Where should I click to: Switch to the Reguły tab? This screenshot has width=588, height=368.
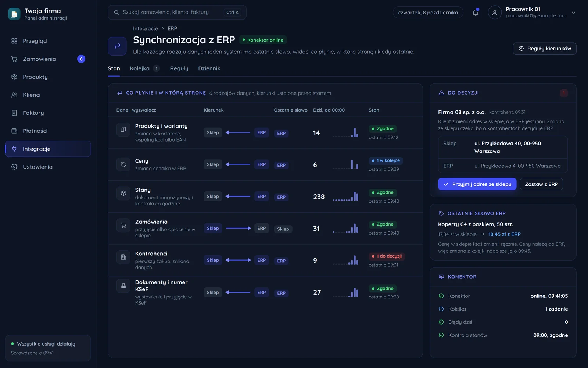pyautogui.click(x=179, y=68)
